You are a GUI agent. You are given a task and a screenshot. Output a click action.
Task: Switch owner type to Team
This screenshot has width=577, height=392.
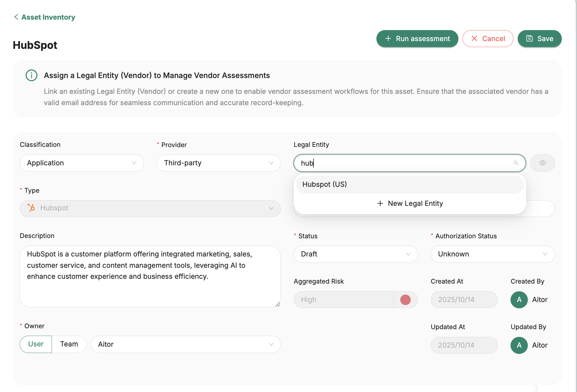point(69,344)
